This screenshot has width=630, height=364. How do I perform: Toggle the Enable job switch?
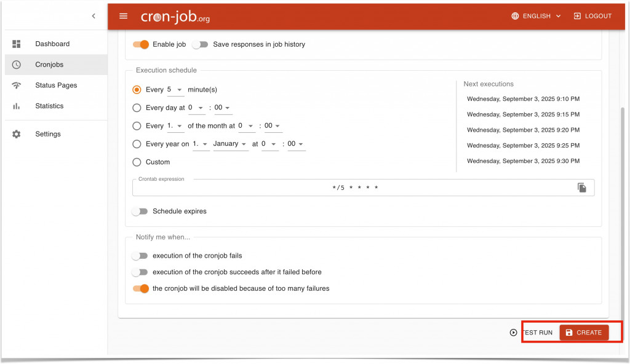coord(141,44)
